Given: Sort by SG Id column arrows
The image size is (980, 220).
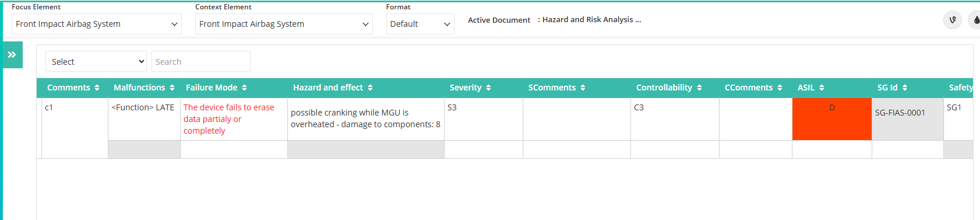Looking at the screenshot, I should pos(905,88).
